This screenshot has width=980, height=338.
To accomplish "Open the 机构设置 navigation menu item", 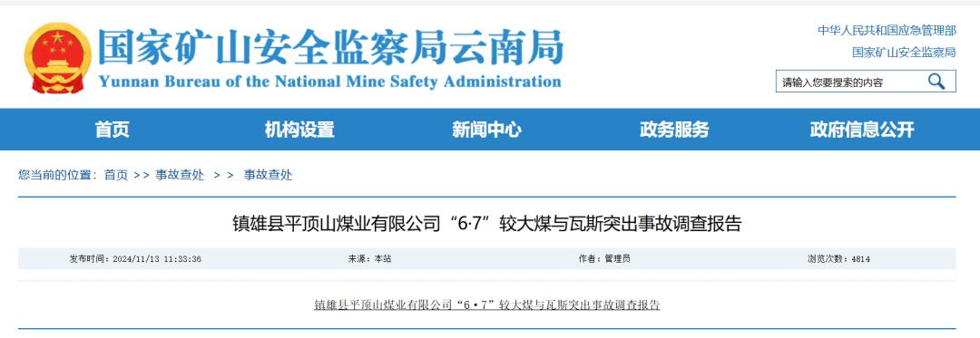I will pyautogui.click(x=299, y=130).
